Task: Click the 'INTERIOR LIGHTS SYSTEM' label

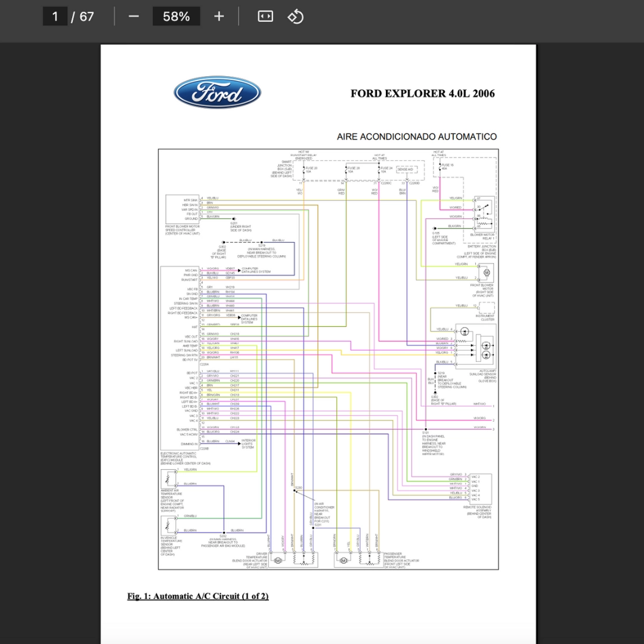Action: pos(248,444)
